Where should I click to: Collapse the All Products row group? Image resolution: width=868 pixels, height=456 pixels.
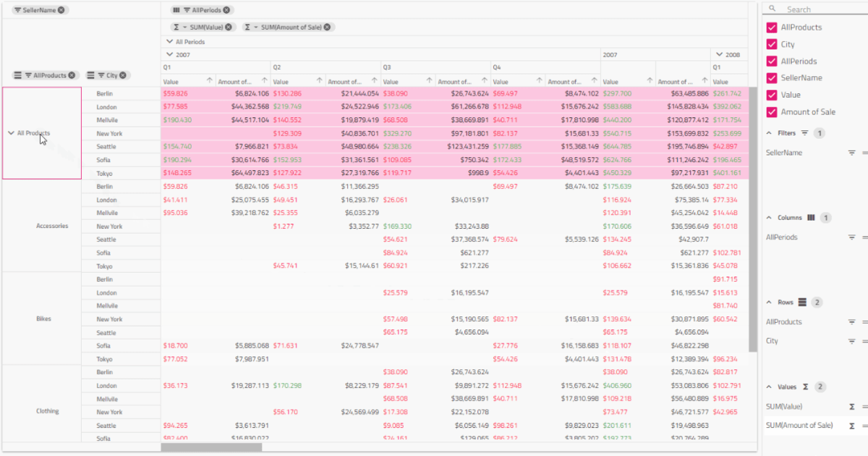[x=11, y=133]
